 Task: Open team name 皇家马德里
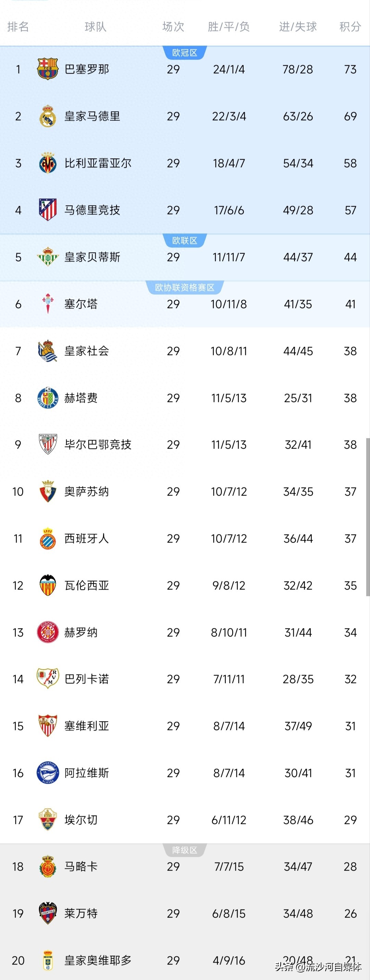pos(92,116)
